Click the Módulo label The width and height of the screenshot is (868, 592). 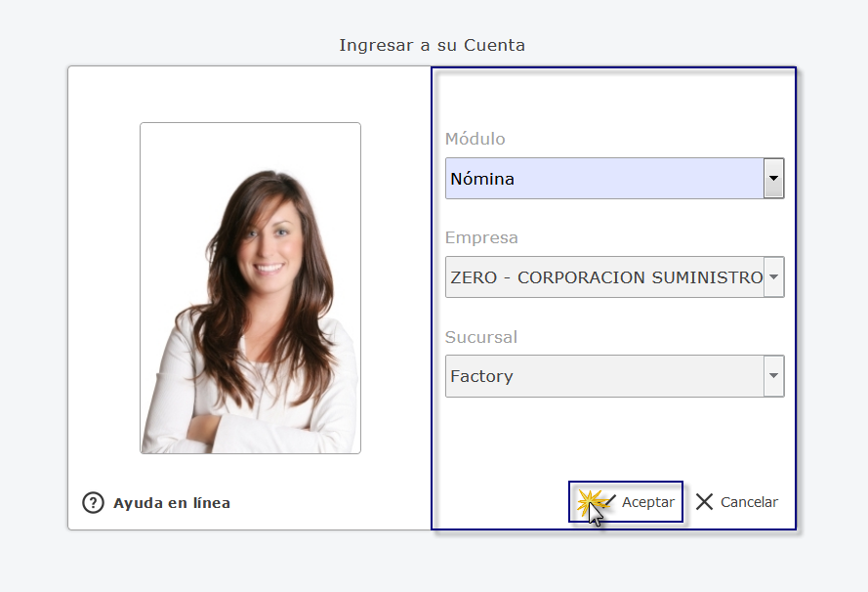tap(475, 139)
